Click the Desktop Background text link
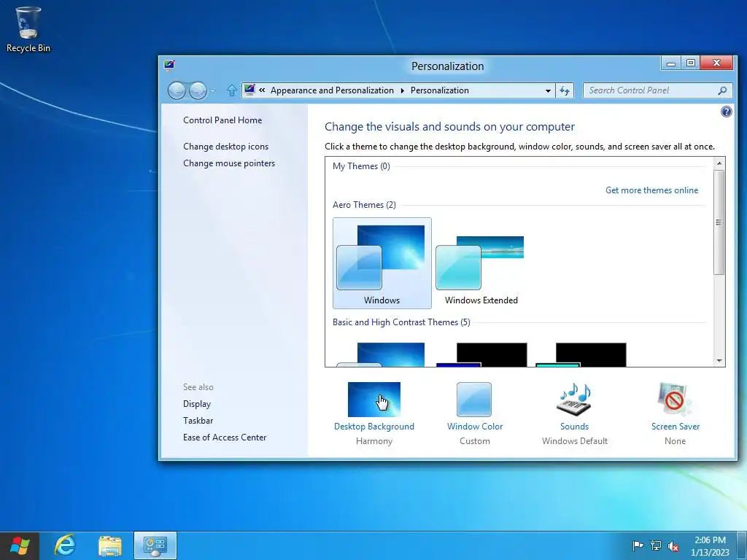This screenshot has width=747, height=560. coord(374,426)
